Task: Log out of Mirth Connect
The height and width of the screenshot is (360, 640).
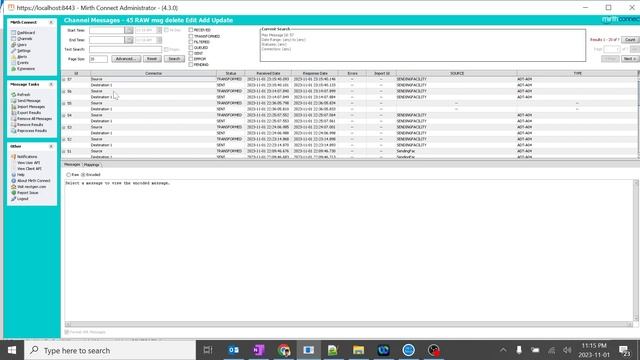Action: (22, 199)
